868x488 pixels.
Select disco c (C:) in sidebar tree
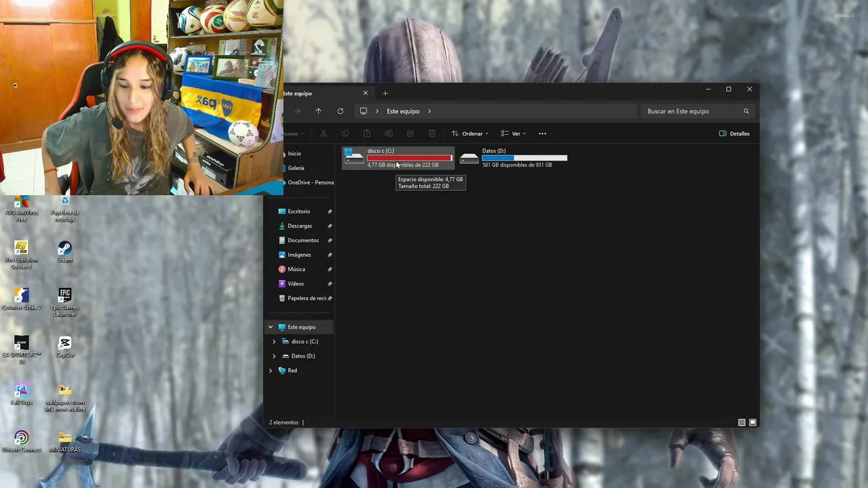304,342
